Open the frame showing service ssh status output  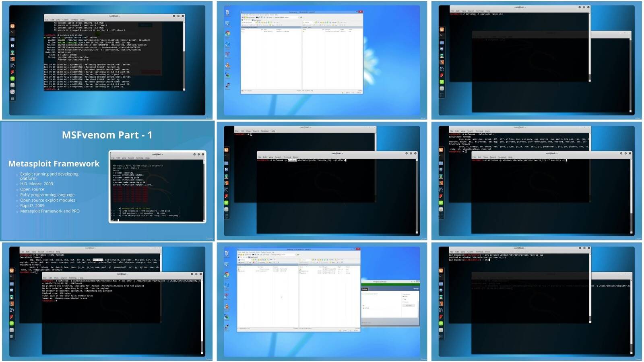107,60
